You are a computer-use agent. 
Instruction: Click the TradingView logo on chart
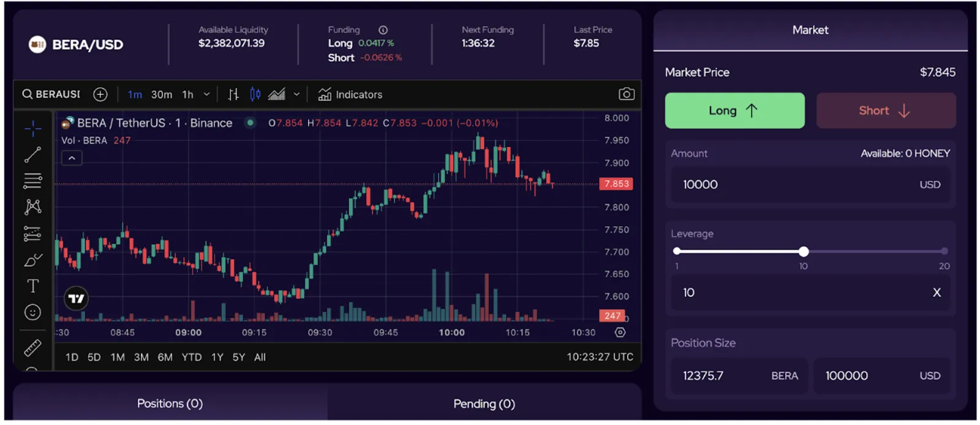(x=77, y=298)
